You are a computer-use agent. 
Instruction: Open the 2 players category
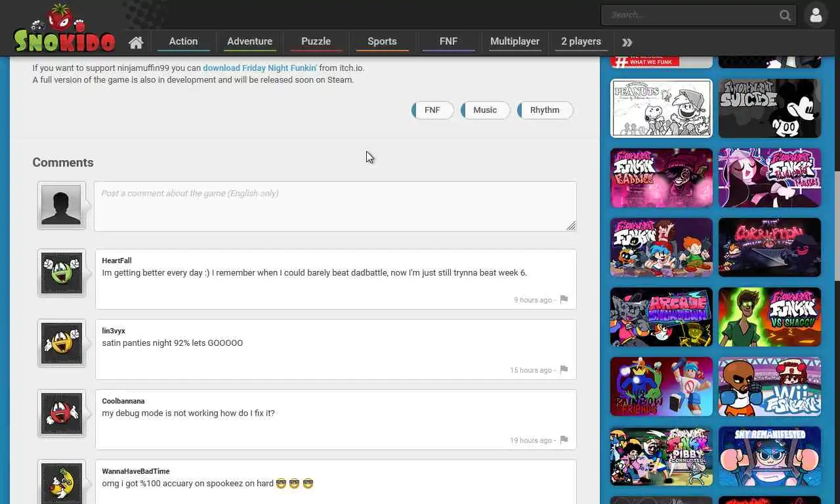pos(581,41)
